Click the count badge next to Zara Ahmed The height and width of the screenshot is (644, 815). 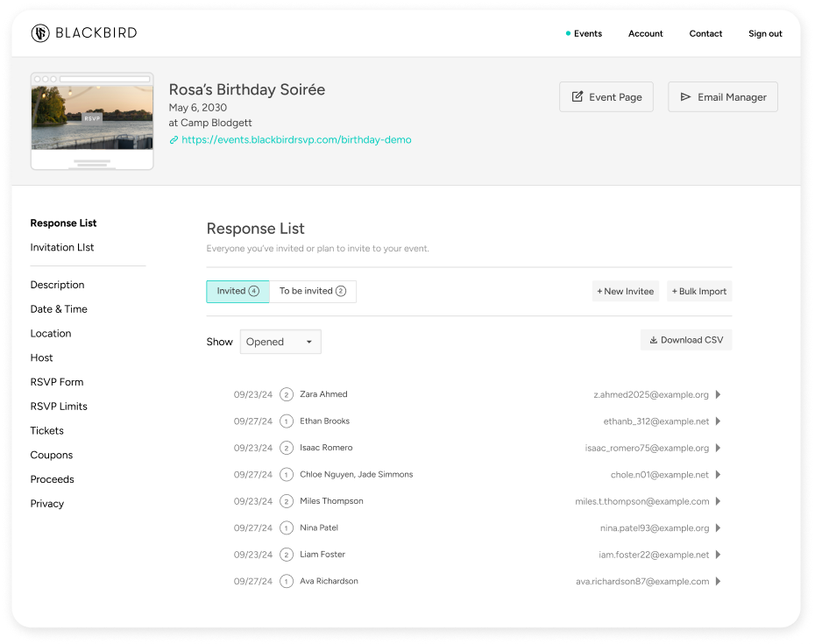click(286, 394)
